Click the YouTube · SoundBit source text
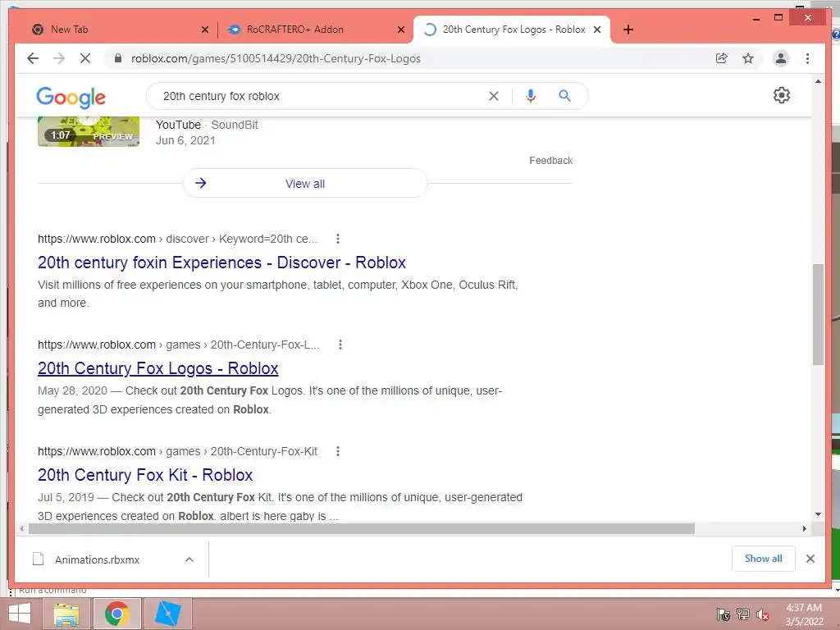The height and width of the screenshot is (630, 840). [x=207, y=125]
